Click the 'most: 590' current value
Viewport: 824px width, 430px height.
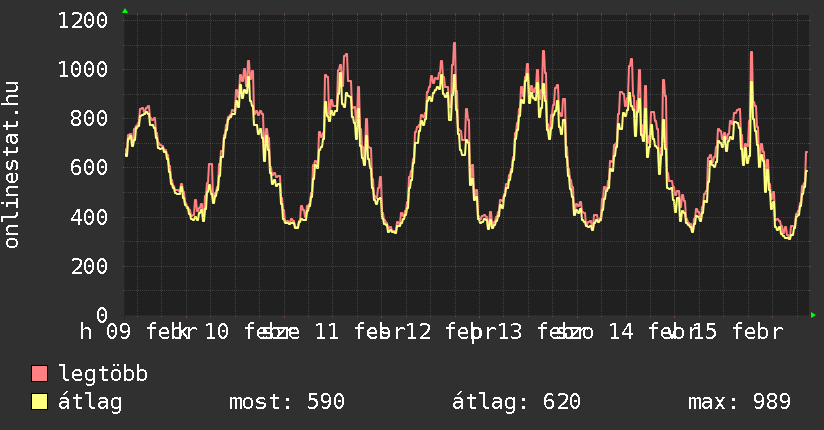pyautogui.click(x=286, y=402)
